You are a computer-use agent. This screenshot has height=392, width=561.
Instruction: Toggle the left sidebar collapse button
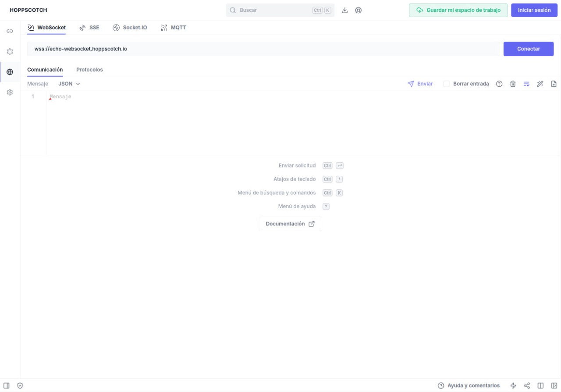click(x=7, y=385)
